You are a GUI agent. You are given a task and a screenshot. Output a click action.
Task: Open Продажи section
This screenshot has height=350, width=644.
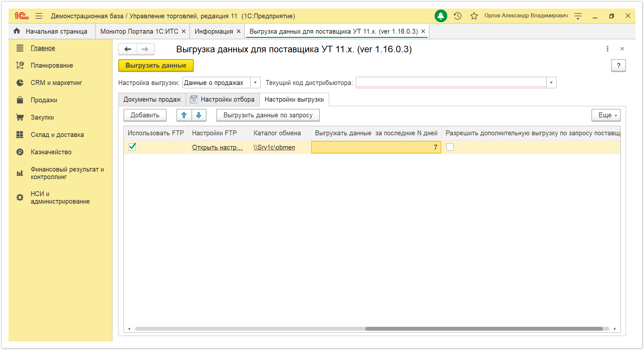point(44,100)
